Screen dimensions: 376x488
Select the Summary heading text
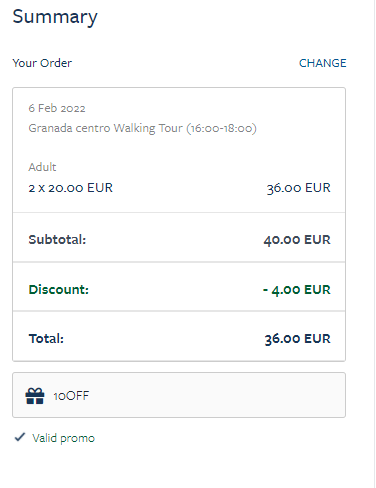(x=55, y=17)
